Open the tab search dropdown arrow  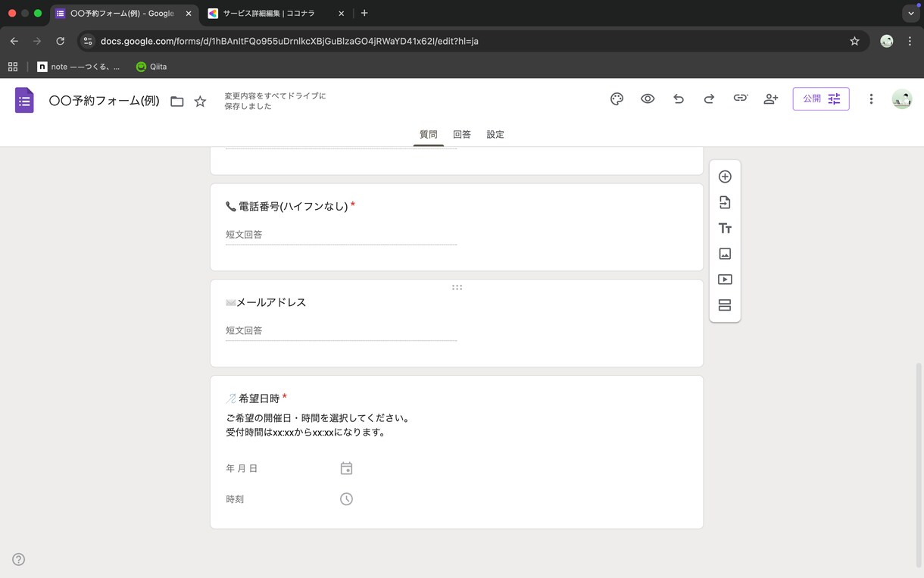(x=911, y=14)
